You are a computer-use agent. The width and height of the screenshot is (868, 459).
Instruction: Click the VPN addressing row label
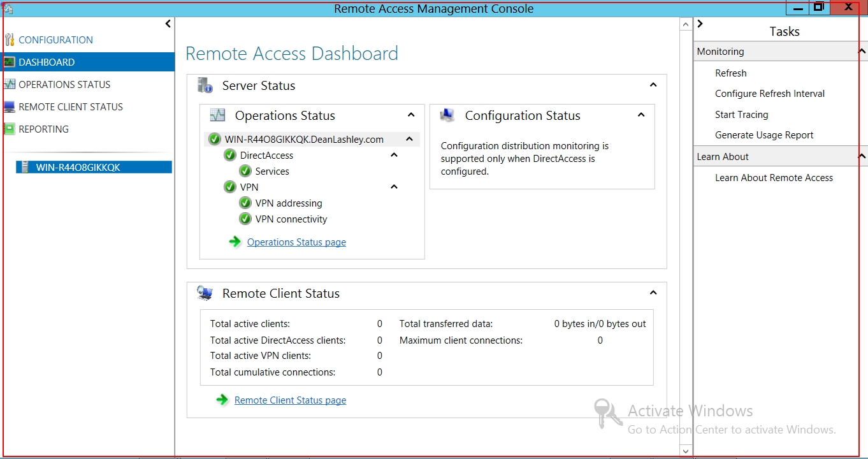pos(289,203)
